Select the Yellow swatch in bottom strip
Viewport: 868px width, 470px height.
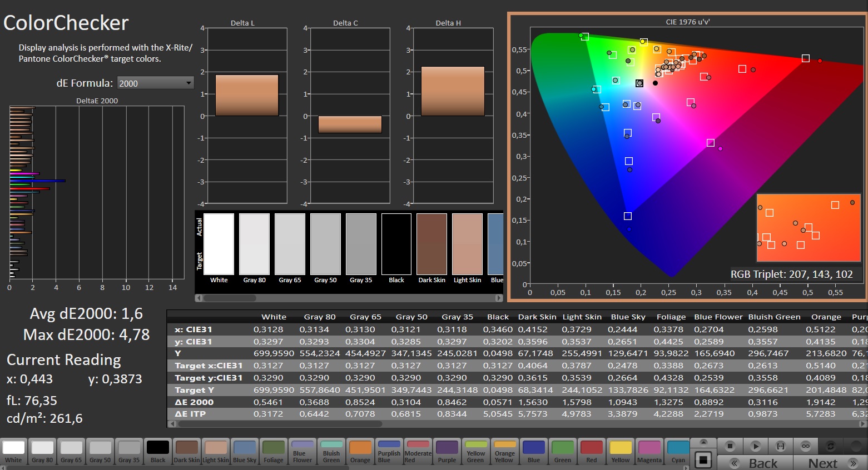(621, 452)
